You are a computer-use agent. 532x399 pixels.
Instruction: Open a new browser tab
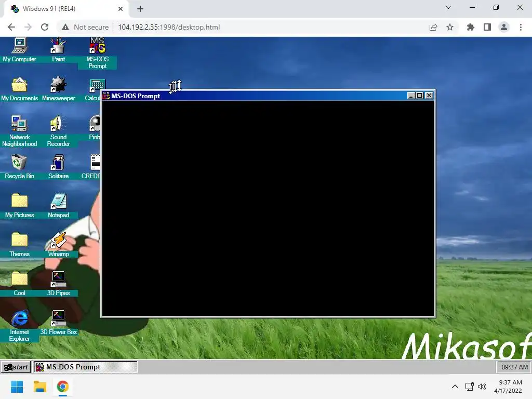click(140, 9)
